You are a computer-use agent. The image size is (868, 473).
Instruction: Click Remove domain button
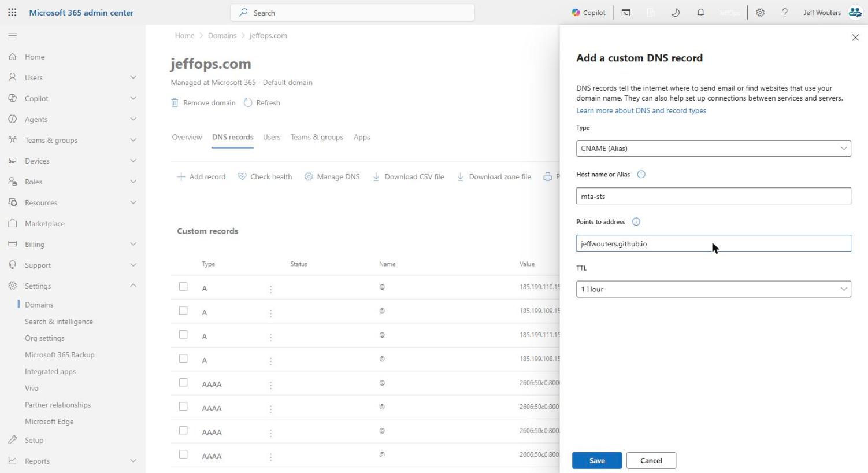pos(203,103)
